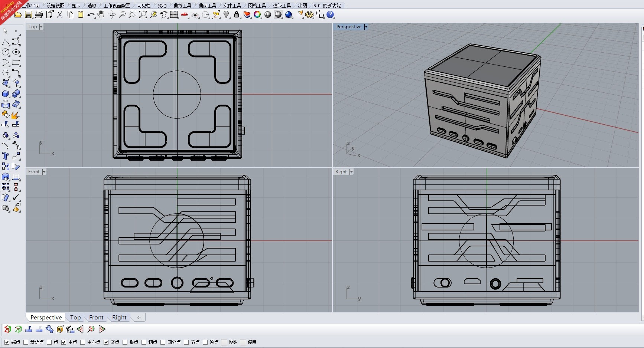Click the blue question mark Help icon
This screenshot has width=644, height=348.
click(330, 15)
